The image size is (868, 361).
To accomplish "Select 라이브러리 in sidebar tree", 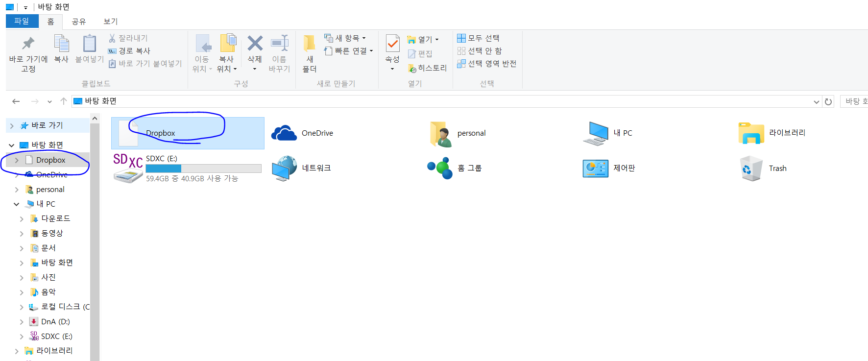I will point(49,351).
